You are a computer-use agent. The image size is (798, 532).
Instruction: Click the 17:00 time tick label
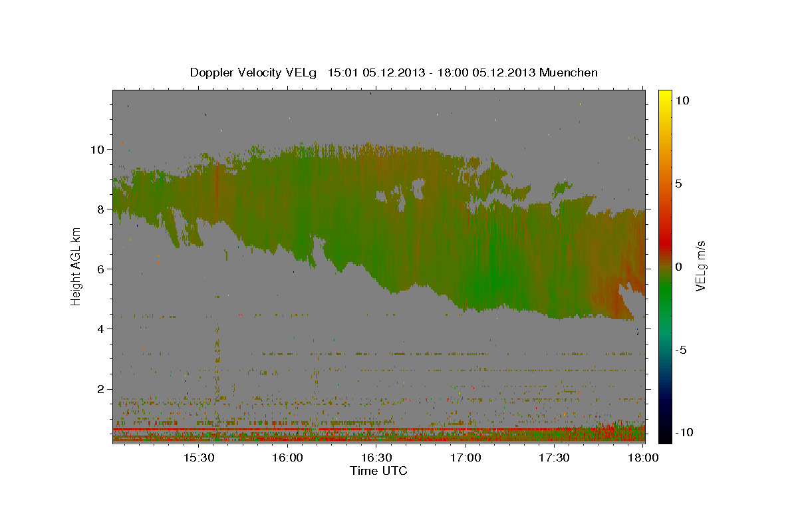click(x=465, y=458)
